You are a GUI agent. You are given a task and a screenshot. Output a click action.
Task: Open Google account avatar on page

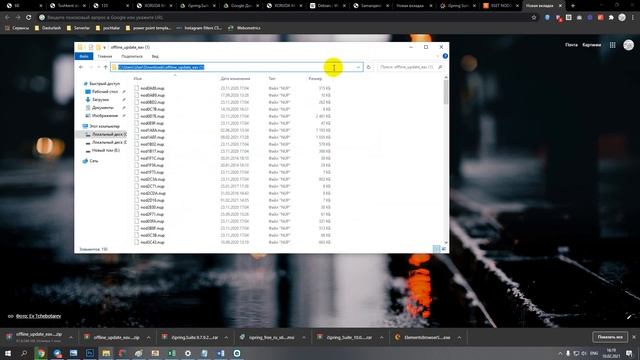(x=629, y=45)
